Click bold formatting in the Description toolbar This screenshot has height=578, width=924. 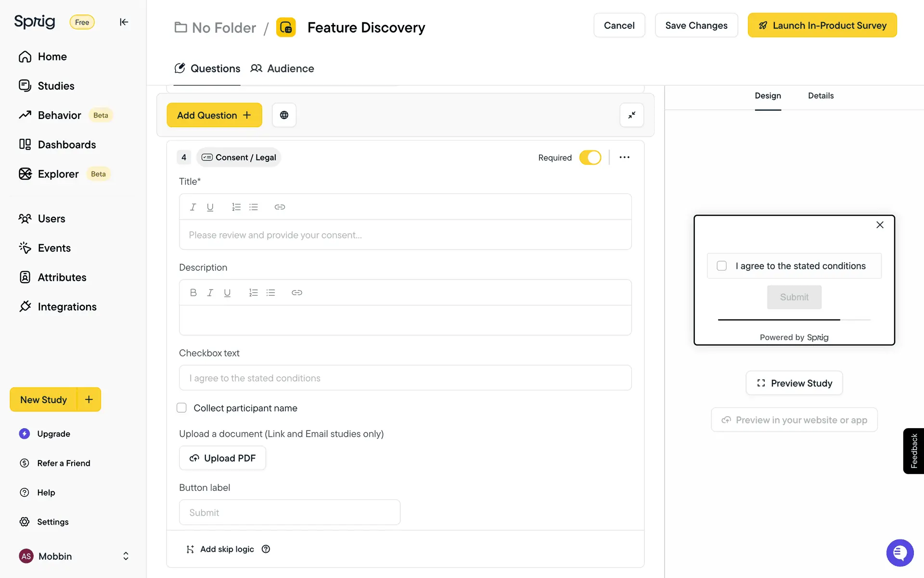pyautogui.click(x=193, y=292)
